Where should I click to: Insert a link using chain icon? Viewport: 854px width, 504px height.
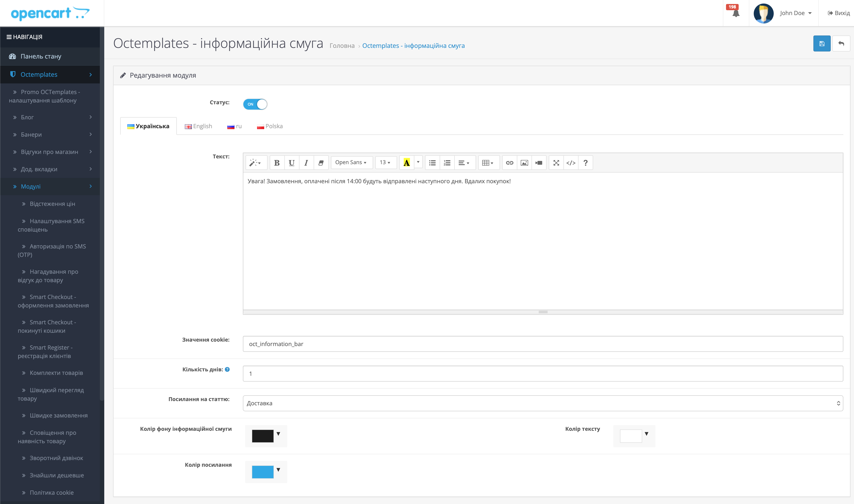point(509,163)
